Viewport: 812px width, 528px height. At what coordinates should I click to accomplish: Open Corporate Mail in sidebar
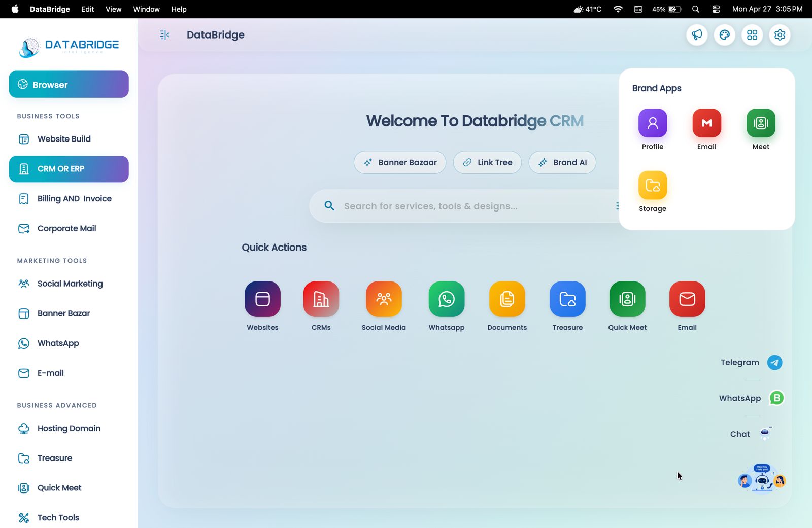tap(69, 229)
